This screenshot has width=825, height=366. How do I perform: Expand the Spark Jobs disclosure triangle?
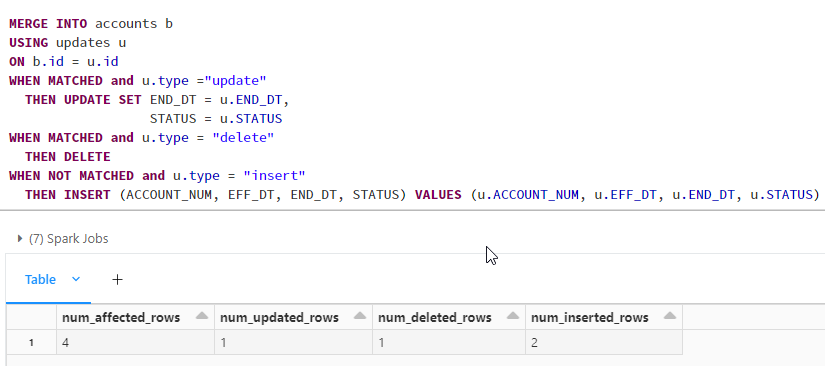20,239
